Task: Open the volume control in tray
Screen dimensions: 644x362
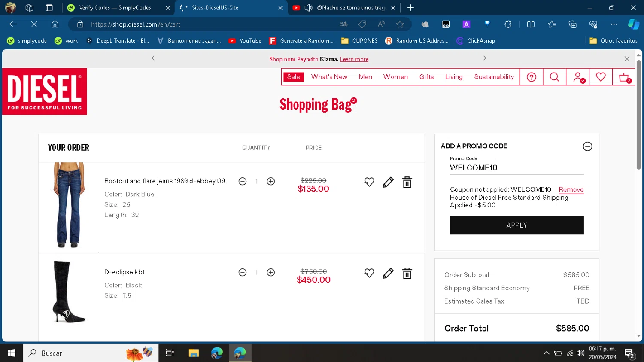Action: [580, 353]
